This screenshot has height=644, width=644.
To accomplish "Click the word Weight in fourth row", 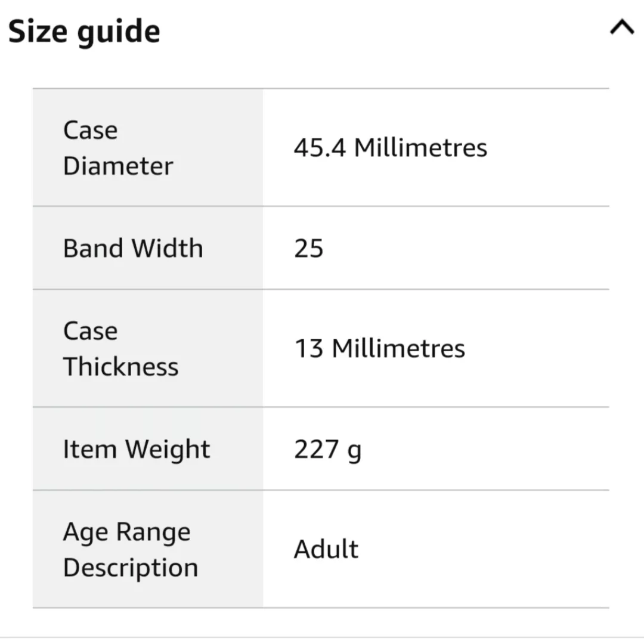I will click(x=168, y=449).
